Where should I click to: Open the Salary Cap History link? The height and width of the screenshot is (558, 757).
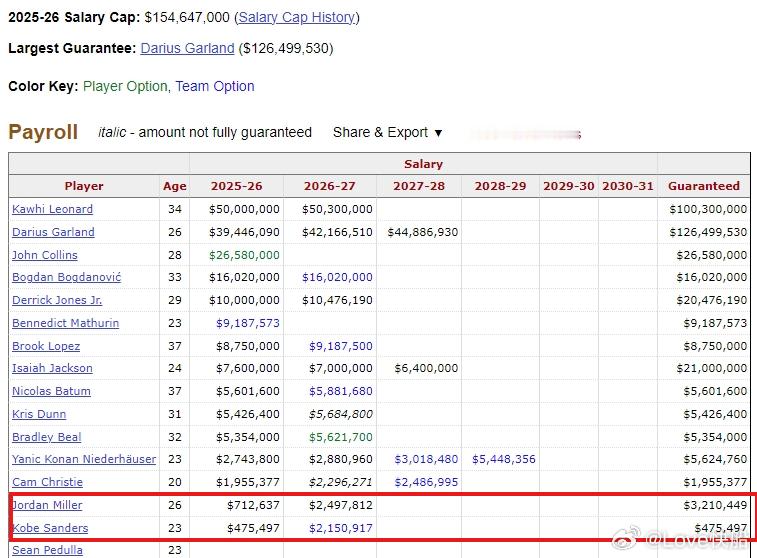[297, 17]
